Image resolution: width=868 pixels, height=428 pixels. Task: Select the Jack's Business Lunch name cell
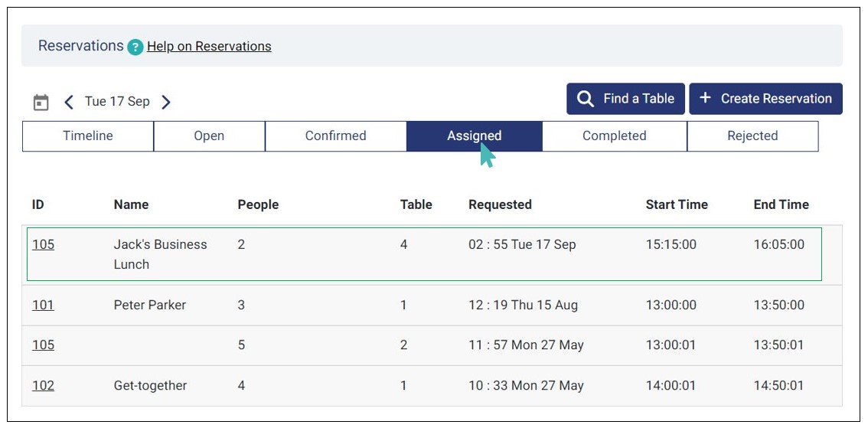click(160, 254)
